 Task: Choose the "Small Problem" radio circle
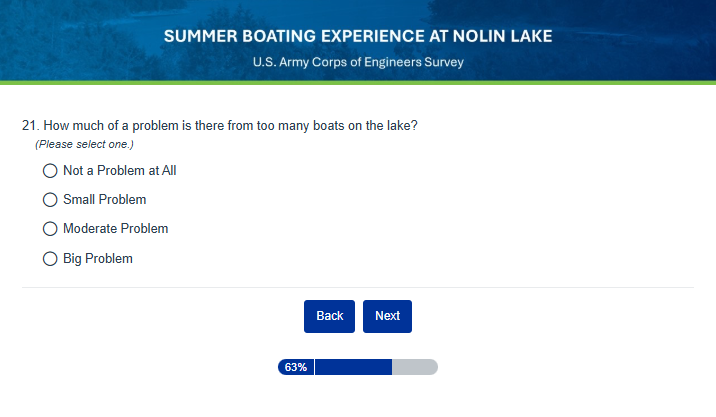[x=50, y=200]
